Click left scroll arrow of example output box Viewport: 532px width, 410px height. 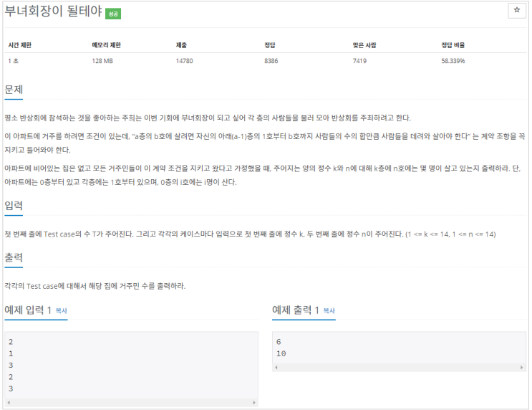(276, 368)
